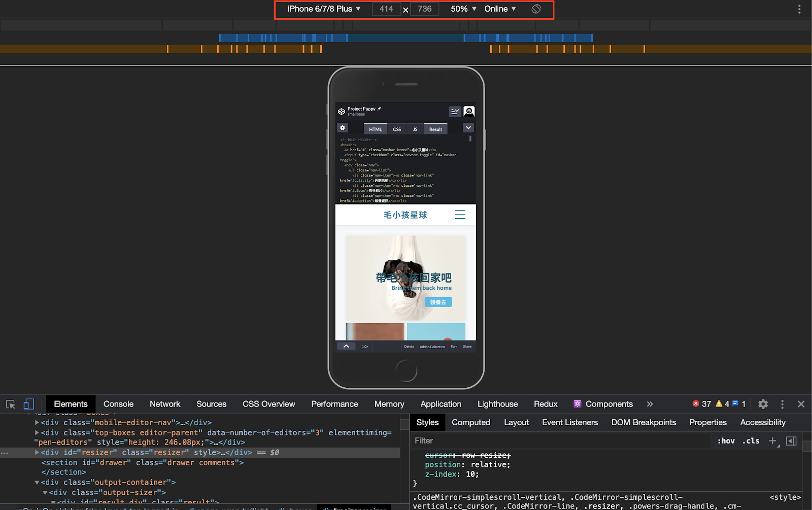Open the Sources tab
The image size is (812, 510).
211,404
